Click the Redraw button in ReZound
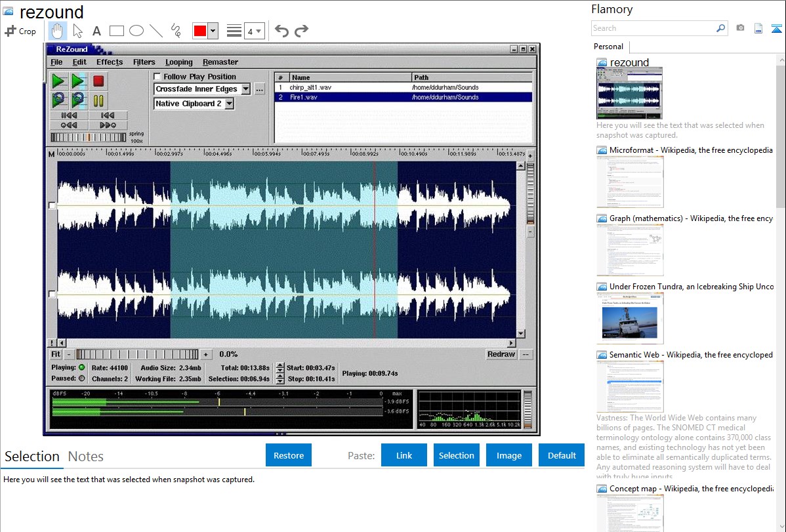The width and height of the screenshot is (786, 532). [501, 354]
